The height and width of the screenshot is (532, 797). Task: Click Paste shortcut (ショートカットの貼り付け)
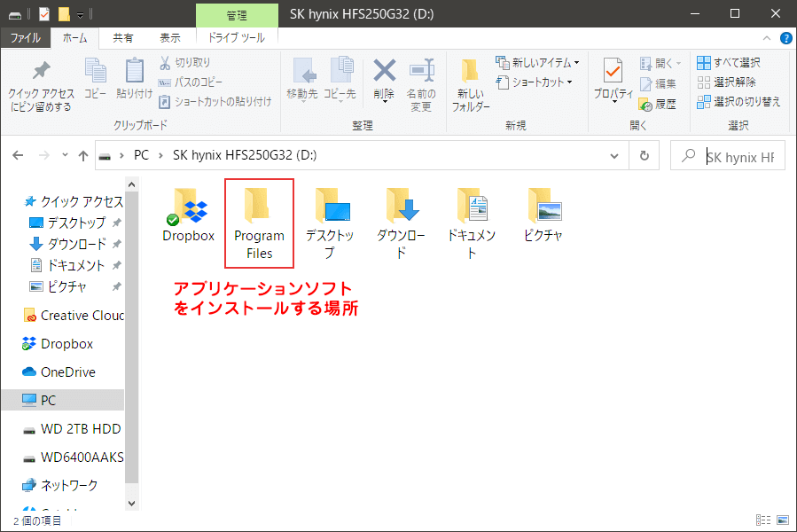(215, 102)
